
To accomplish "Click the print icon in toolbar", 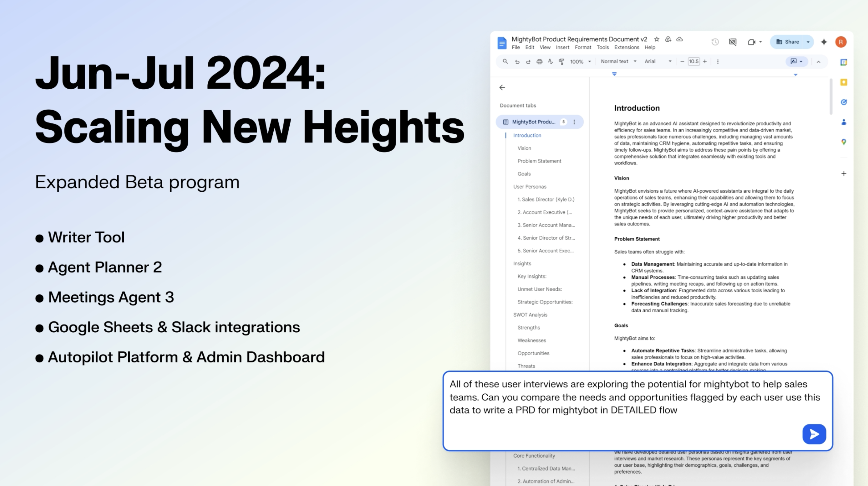I will coord(539,61).
